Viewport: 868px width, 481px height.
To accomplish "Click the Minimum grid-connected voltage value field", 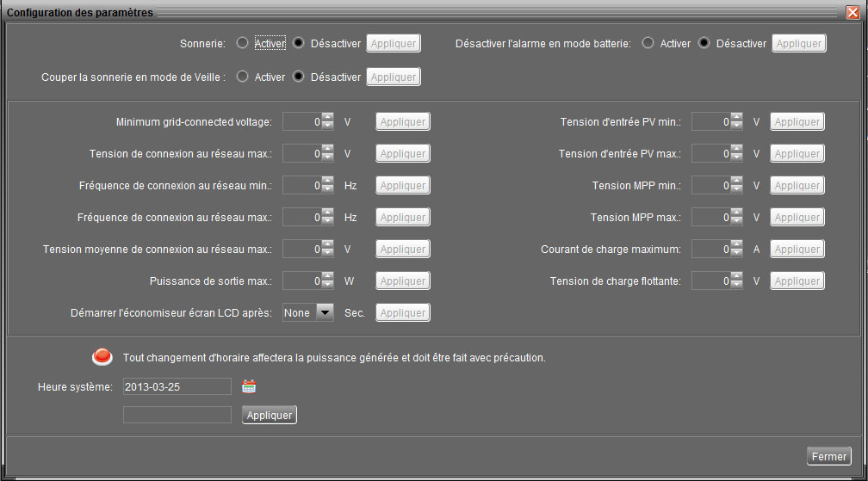I will tap(302, 121).
